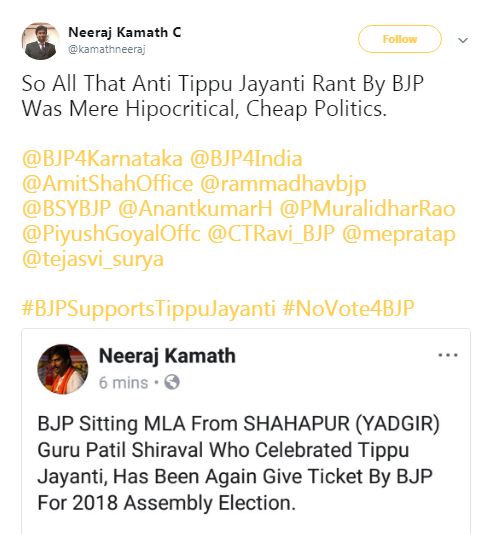
Task: Open the #NoVote4BJP hashtag
Action: point(348,308)
